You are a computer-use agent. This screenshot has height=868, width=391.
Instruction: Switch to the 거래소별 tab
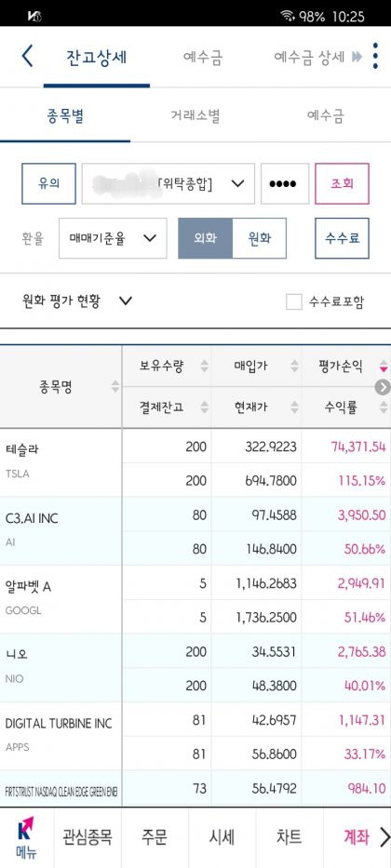(x=195, y=115)
